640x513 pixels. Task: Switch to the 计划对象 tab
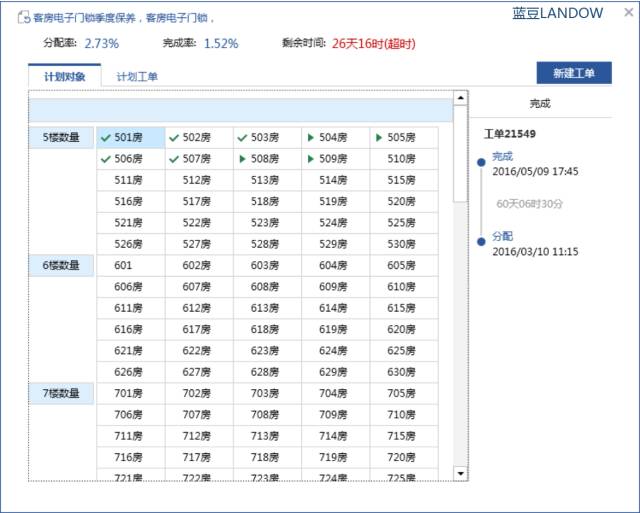(64, 76)
